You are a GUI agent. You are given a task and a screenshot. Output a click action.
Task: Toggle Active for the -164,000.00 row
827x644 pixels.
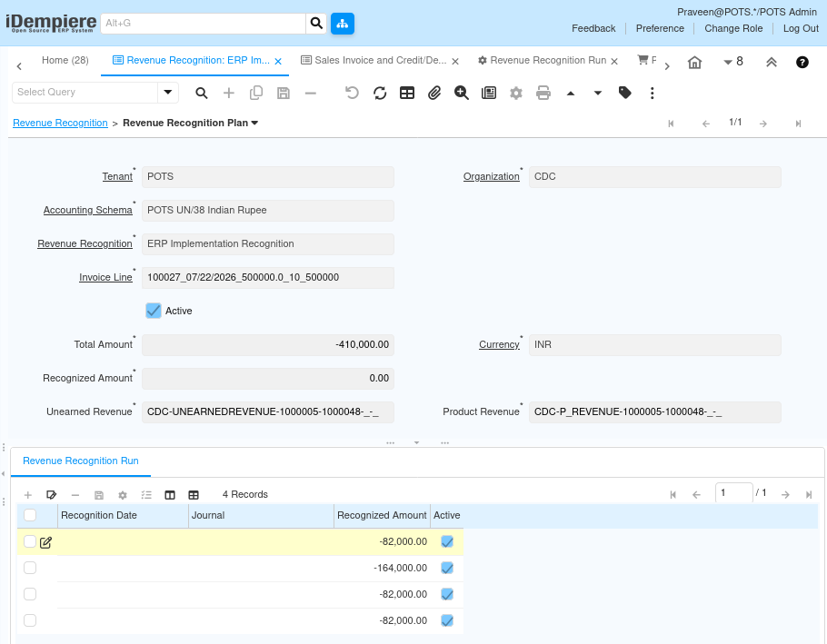[x=447, y=568]
